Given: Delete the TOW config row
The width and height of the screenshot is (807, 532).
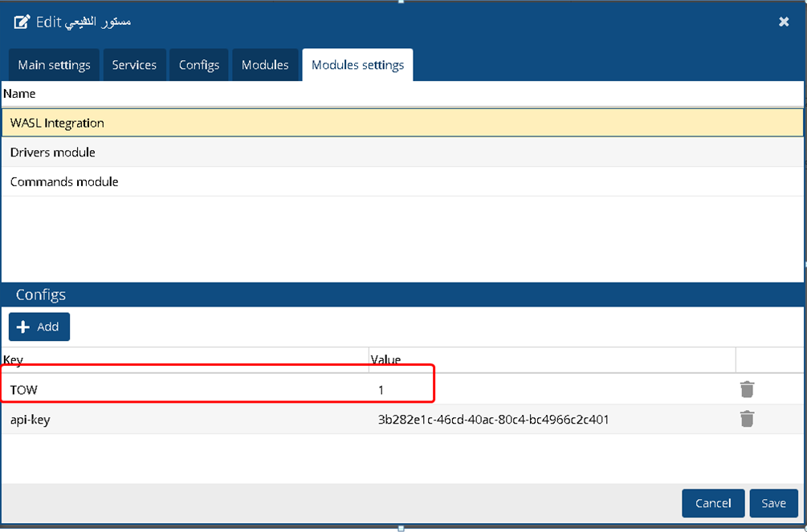Looking at the screenshot, I should point(747,390).
